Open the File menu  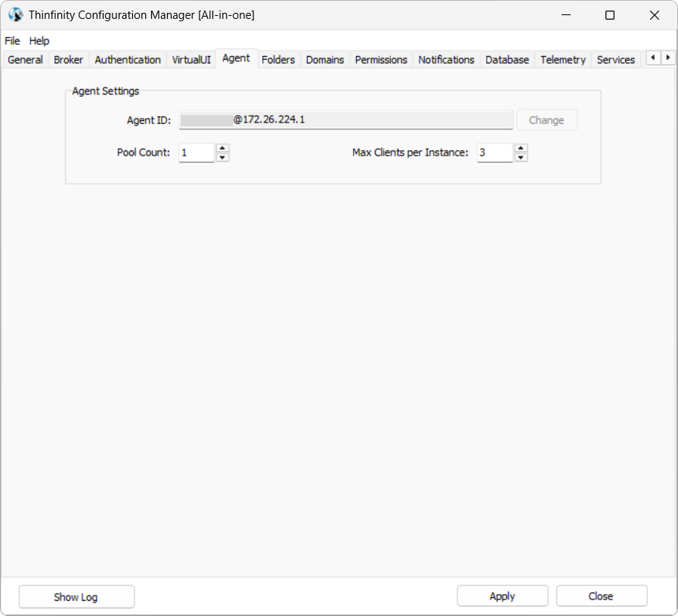coord(12,41)
